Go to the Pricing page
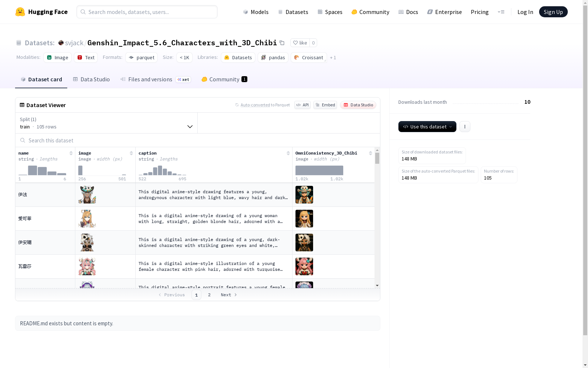Viewport: 588px width, 368px height. point(480,12)
